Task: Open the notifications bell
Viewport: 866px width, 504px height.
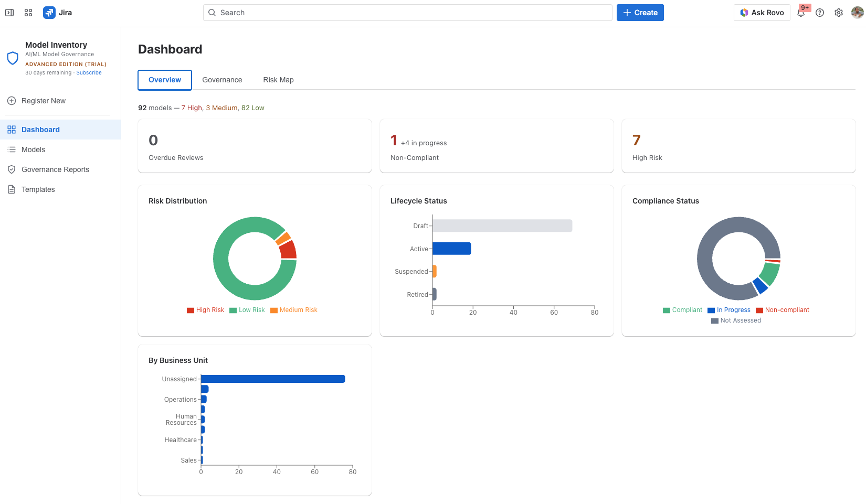Action: click(x=801, y=13)
